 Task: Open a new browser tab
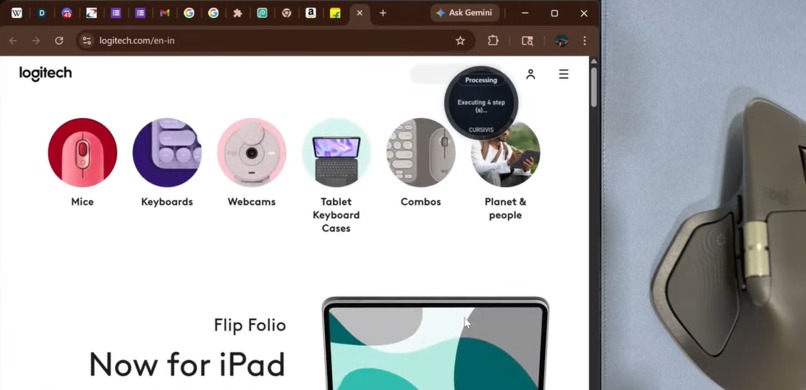382,13
